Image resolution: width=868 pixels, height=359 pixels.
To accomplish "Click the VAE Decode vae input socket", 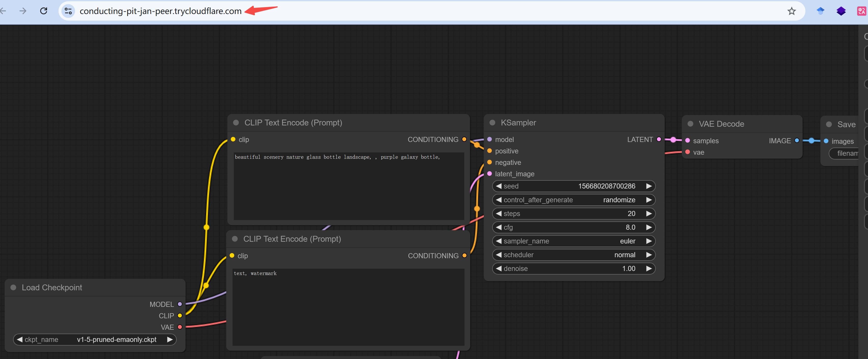I will (x=688, y=152).
